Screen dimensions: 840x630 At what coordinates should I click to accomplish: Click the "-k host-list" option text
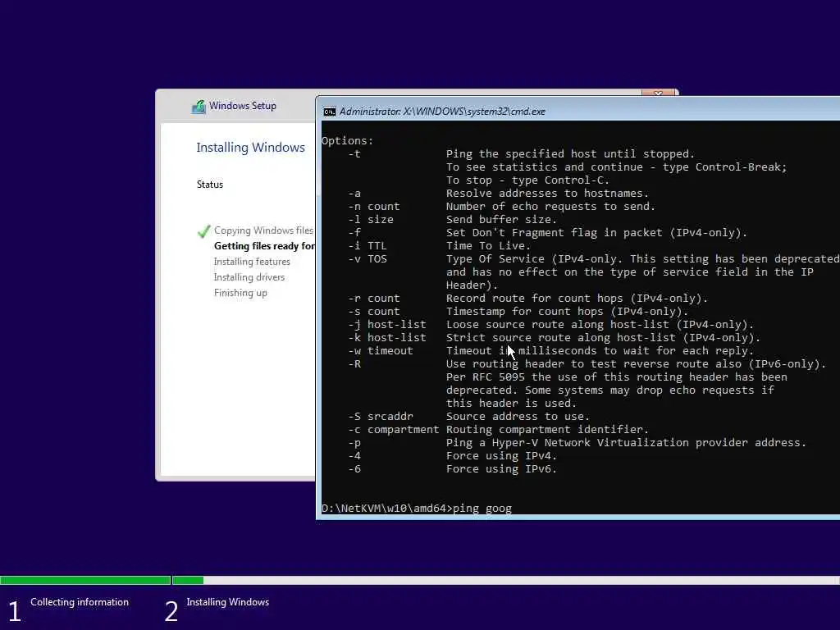tap(387, 337)
